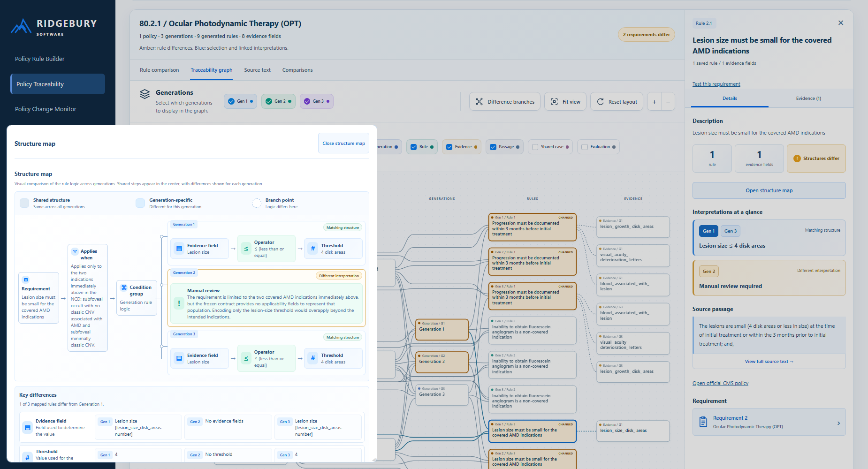Zoom out with the minus button
The image size is (868, 469).
pos(668,102)
